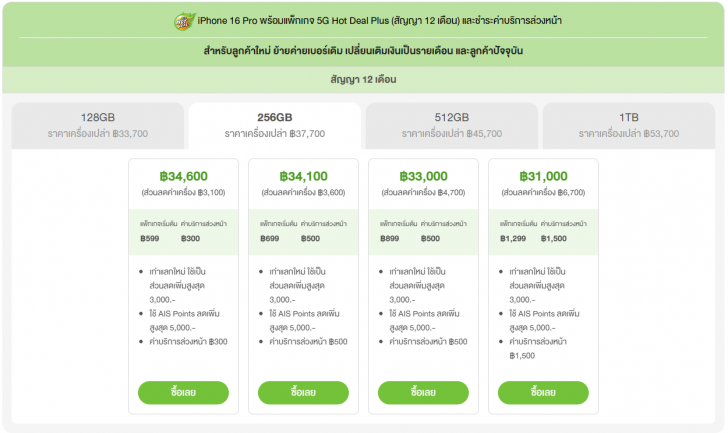Click the สัญญา 12 เดือน contract bar
The width and height of the screenshot is (728, 433).
[x=364, y=78]
